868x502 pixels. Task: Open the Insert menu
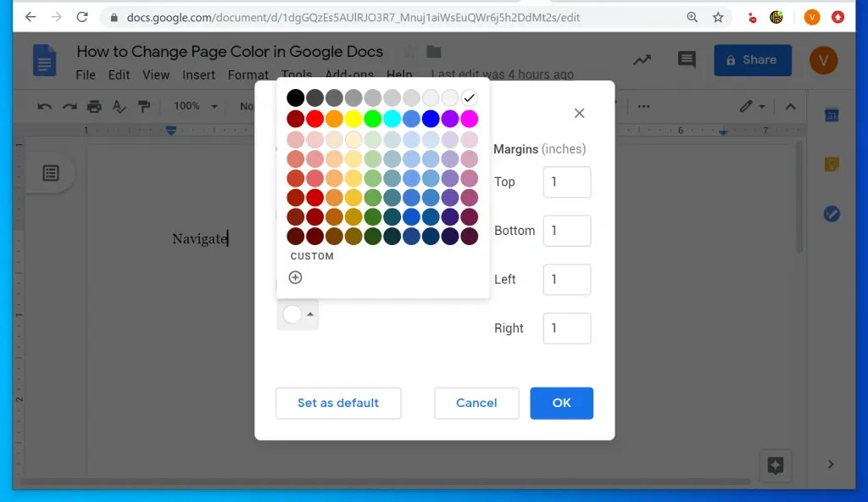[198, 75]
